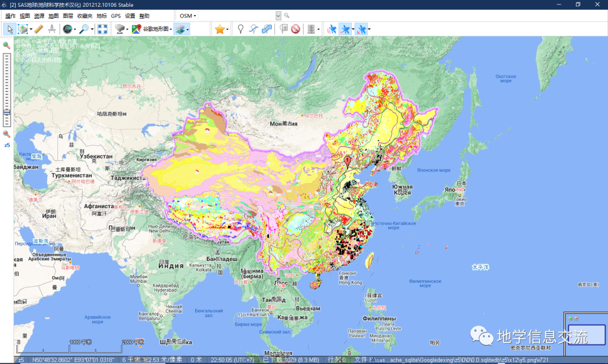
Task: Open the 地标 menu
Action: (x=101, y=16)
